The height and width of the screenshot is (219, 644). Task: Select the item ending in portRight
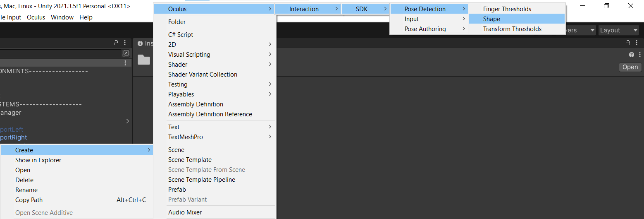tap(14, 137)
